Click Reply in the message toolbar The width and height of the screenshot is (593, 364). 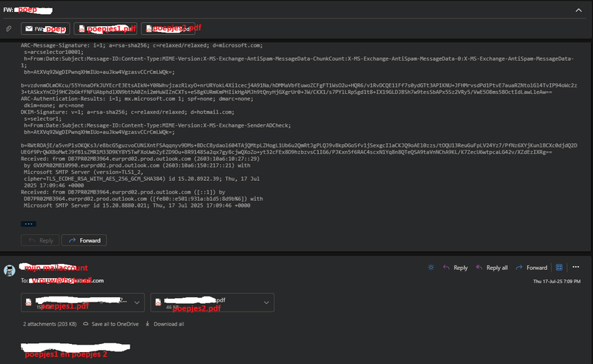tap(455, 268)
